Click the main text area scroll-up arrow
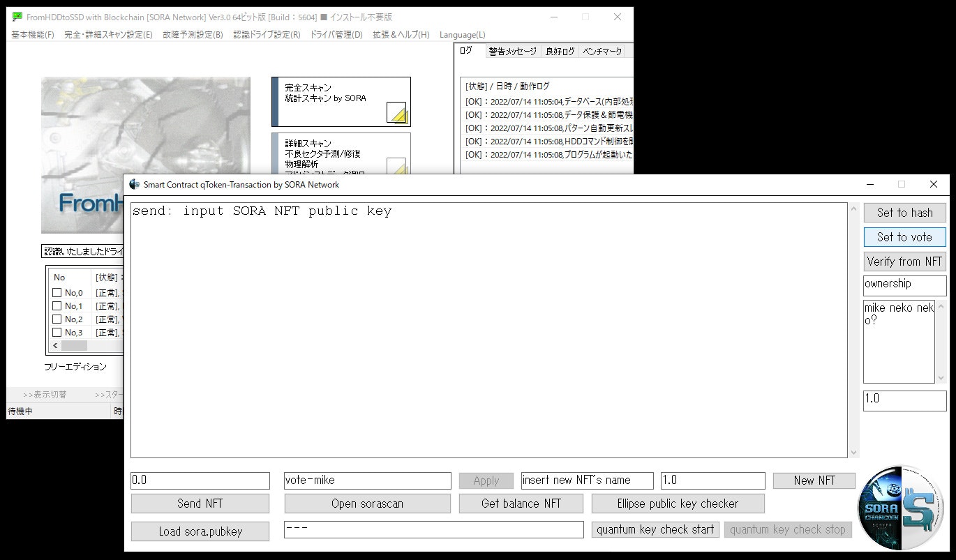Viewport: 956px width, 560px height. click(853, 209)
